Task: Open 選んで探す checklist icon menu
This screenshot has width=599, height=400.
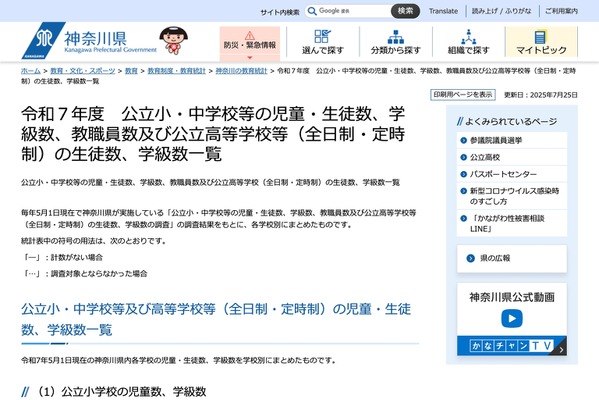Action: (x=323, y=42)
